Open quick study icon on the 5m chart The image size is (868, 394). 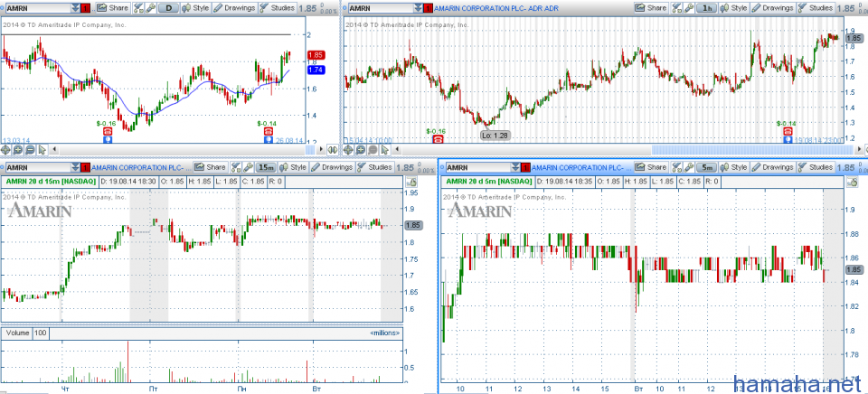[x=676, y=167]
